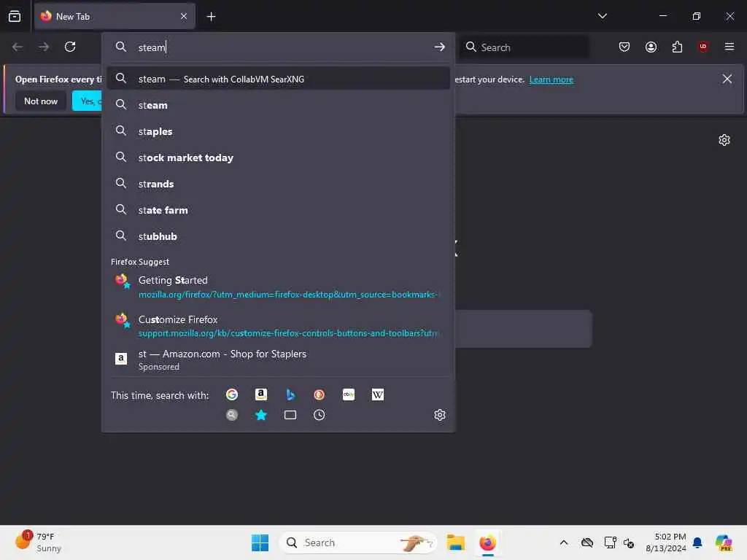Select the 'state farm' suggestion

(x=278, y=209)
